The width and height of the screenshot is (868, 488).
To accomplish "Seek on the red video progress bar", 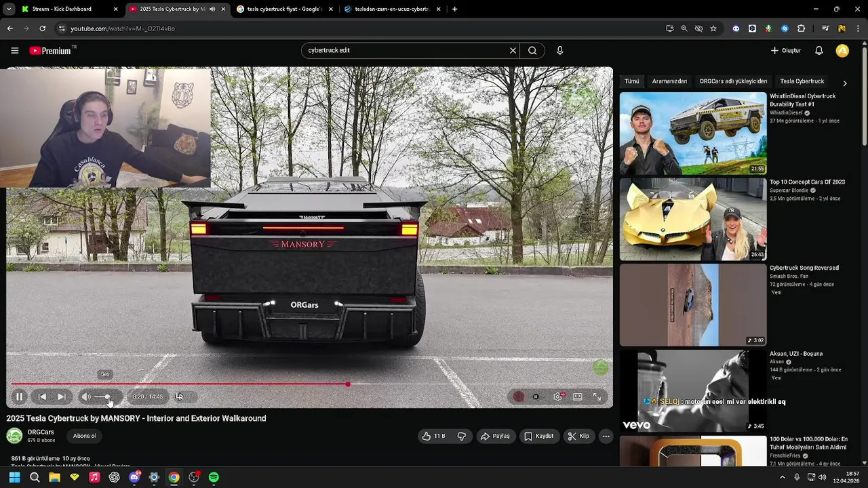I will tap(309, 384).
